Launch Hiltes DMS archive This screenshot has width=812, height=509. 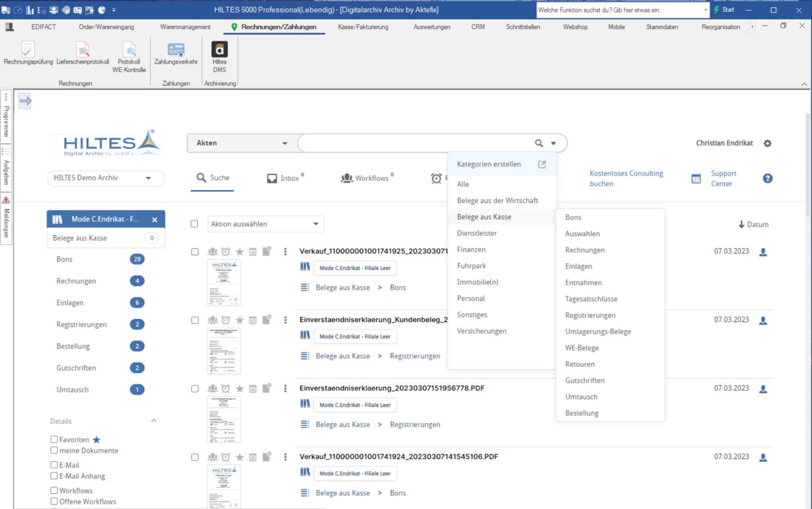point(219,56)
